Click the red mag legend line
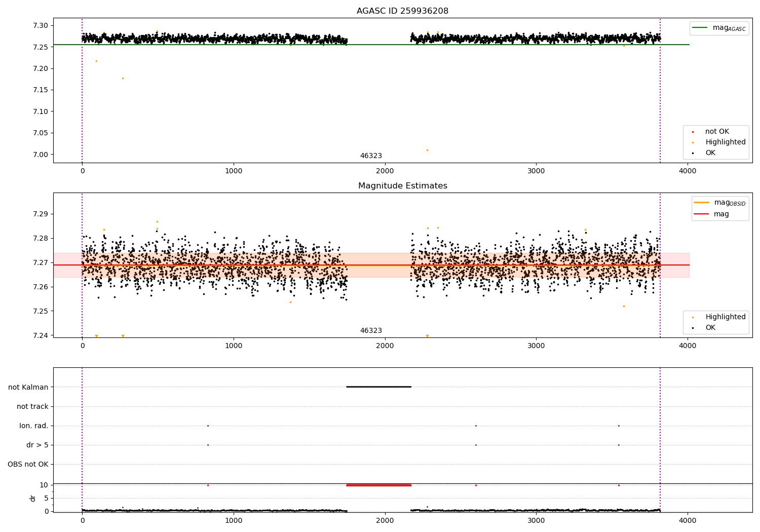 (702, 214)
